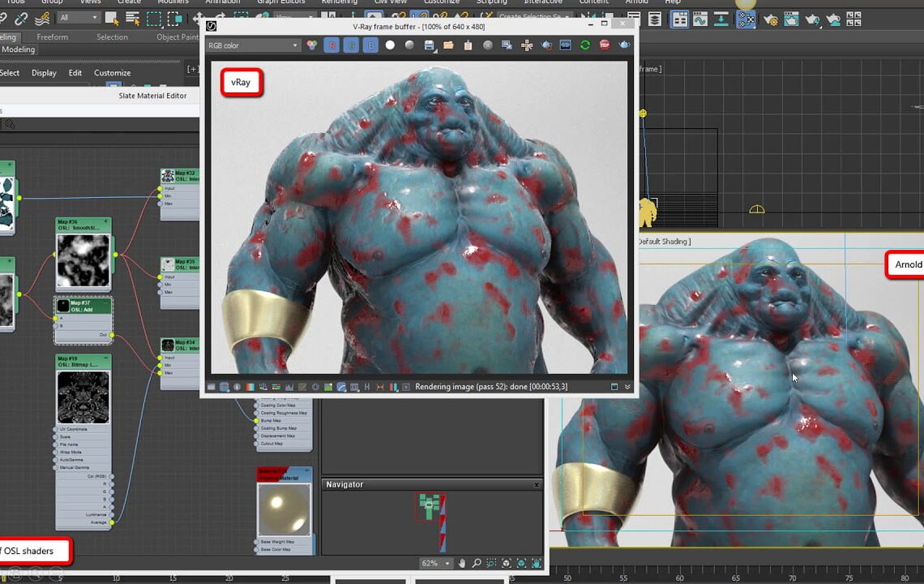Viewport: 924px width, 584px height.
Task: Click the Display menu in Slate editor
Action: pos(44,73)
